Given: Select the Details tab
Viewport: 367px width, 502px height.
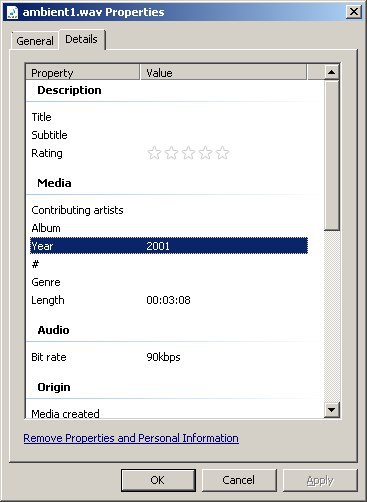Looking at the screenshot, I should [x=82, y=39].
